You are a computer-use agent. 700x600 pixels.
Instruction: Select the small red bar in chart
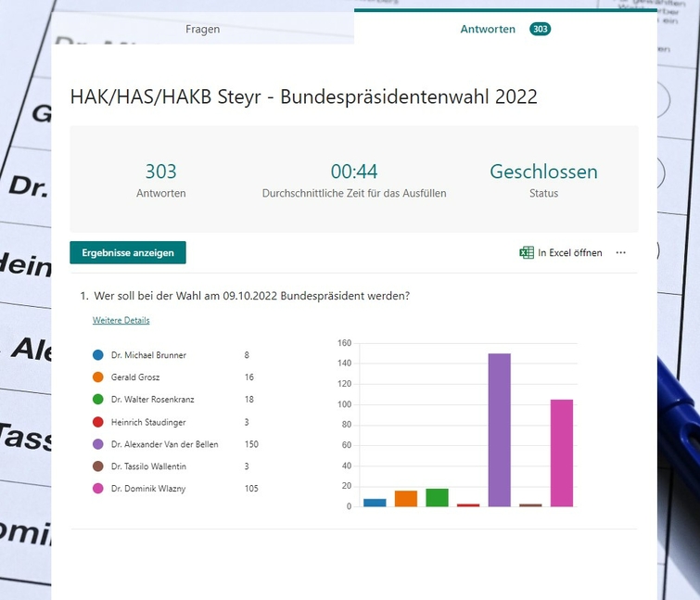(468, 504)
